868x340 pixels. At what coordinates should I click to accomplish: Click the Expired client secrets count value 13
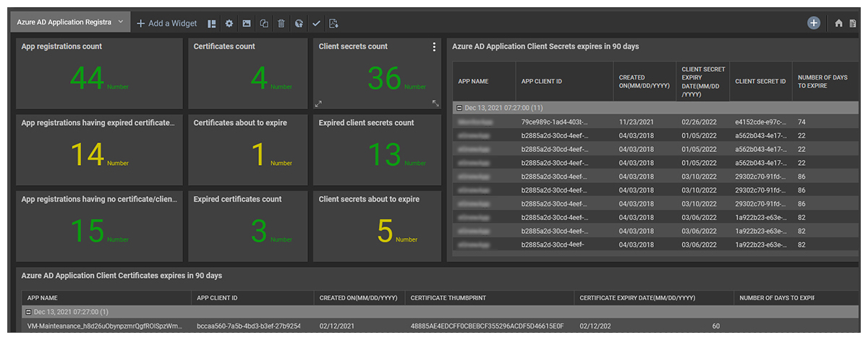(x=384, y=155)
